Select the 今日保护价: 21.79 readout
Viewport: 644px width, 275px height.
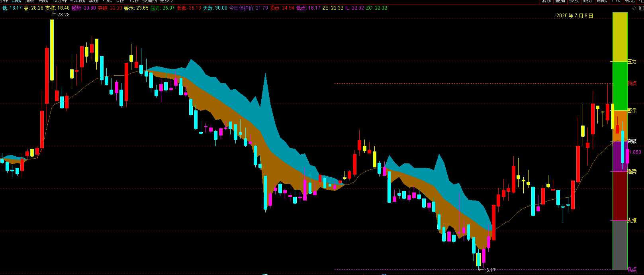[249, 8]
